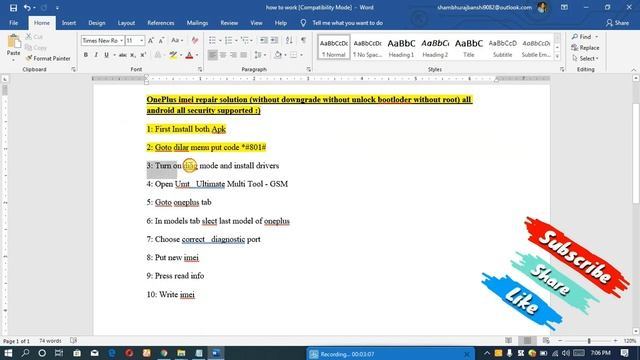
Task: Toggle bullet list formatting
Action: click(x=212, y=40)
